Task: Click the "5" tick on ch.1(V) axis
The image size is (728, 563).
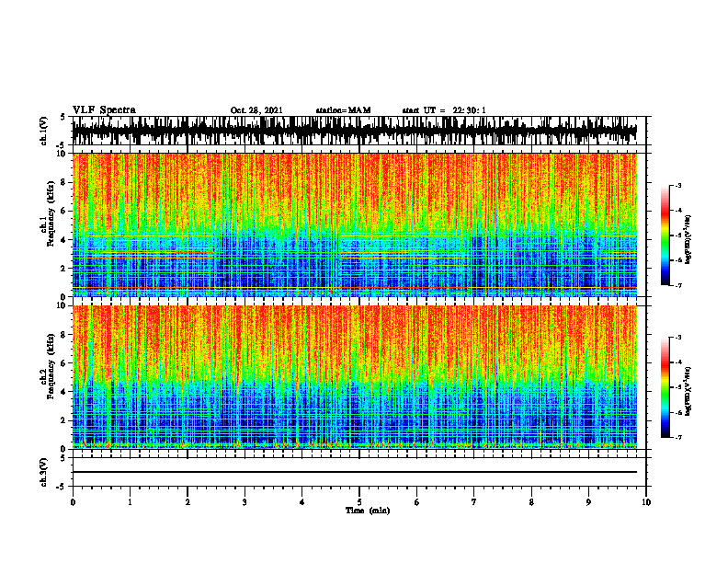Action: 63,117
